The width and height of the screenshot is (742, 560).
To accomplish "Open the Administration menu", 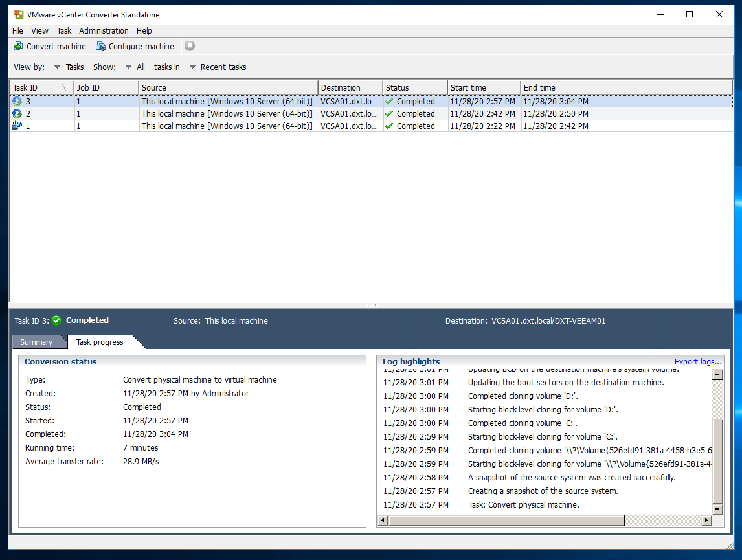I will 104,30.
